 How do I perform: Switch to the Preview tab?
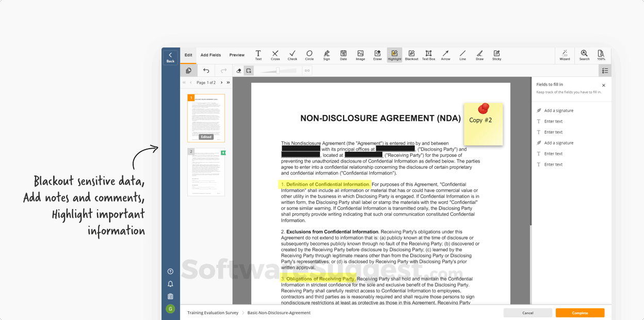[x=237, y=55]
